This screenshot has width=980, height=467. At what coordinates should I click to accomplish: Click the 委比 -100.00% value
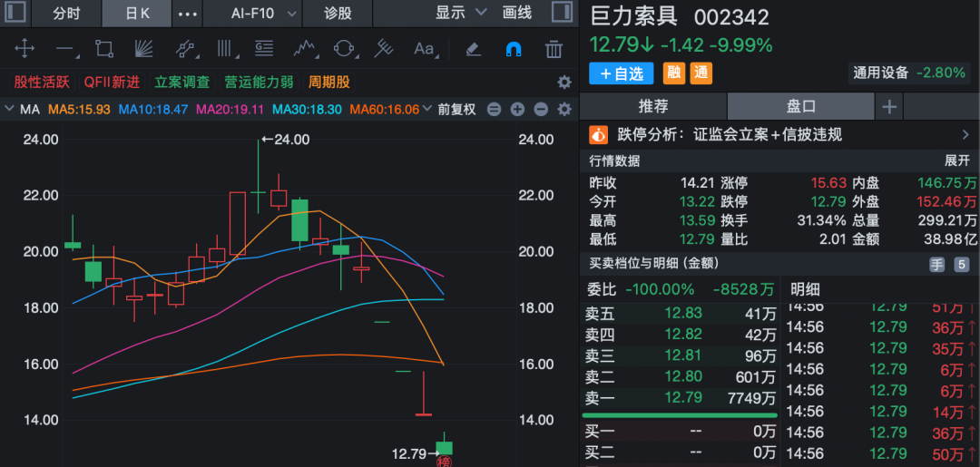click(x=661, y=289)
